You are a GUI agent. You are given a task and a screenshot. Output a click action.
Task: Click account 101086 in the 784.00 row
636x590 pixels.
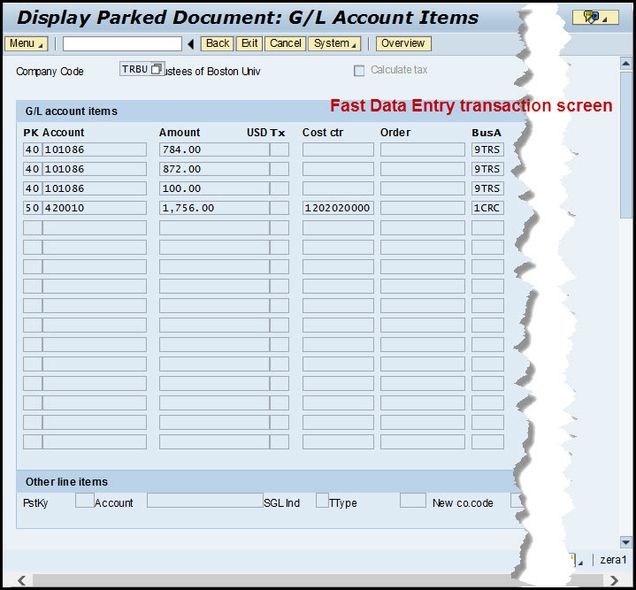95,150
